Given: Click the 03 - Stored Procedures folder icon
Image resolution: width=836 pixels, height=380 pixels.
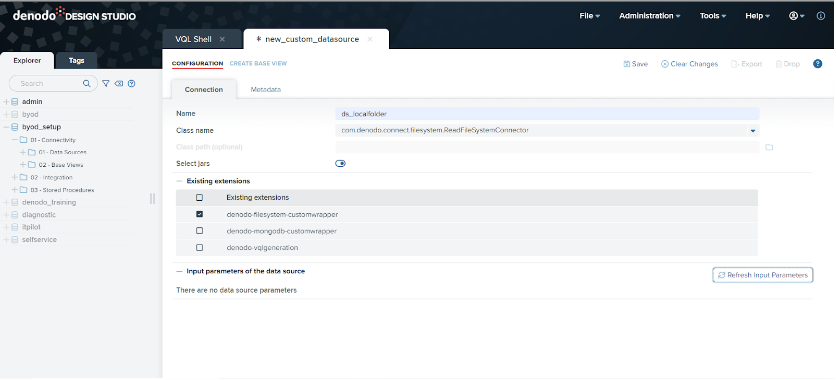Looking at the screenshot, I should (x=23, y=190).
